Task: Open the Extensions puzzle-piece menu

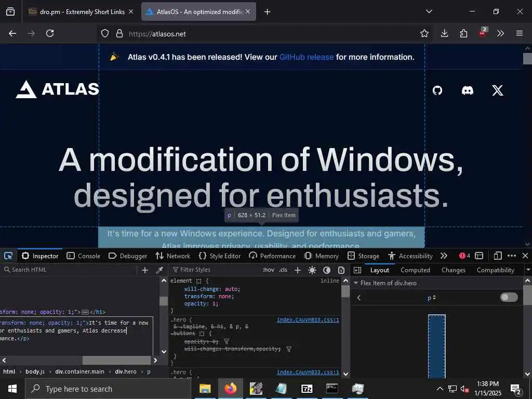Action: click(463, 33)
